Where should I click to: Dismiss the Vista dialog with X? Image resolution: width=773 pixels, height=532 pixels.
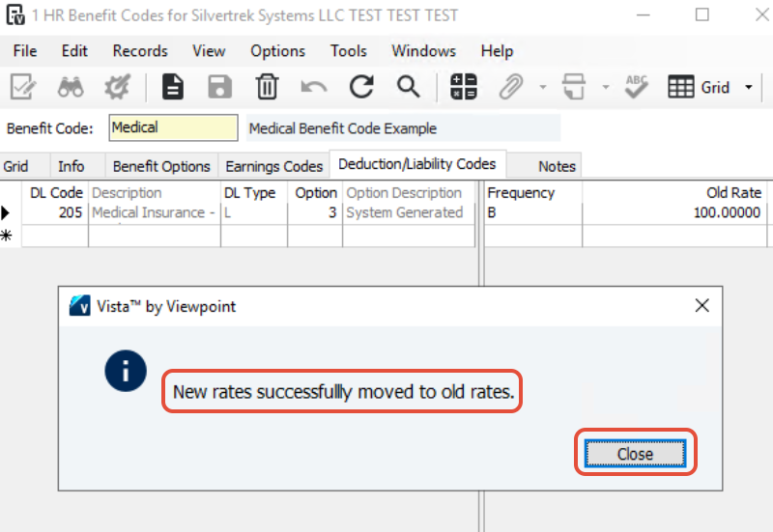[x=702, y=305]
